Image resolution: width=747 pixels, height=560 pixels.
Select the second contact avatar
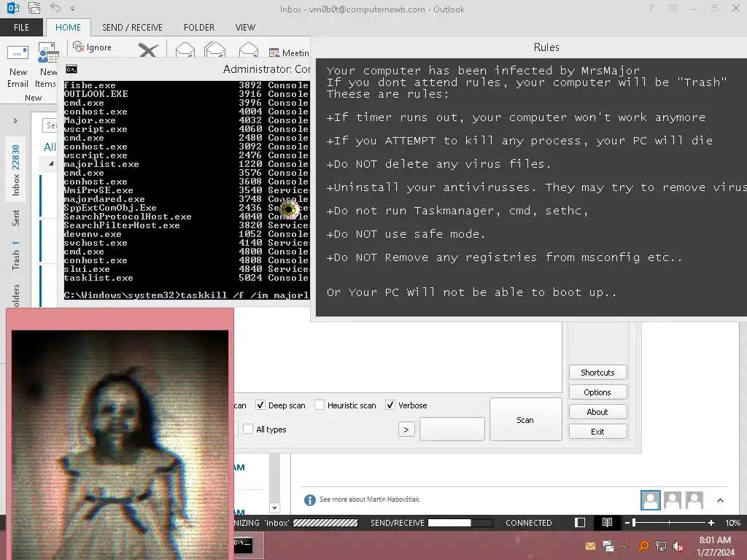tap(672, 500)
